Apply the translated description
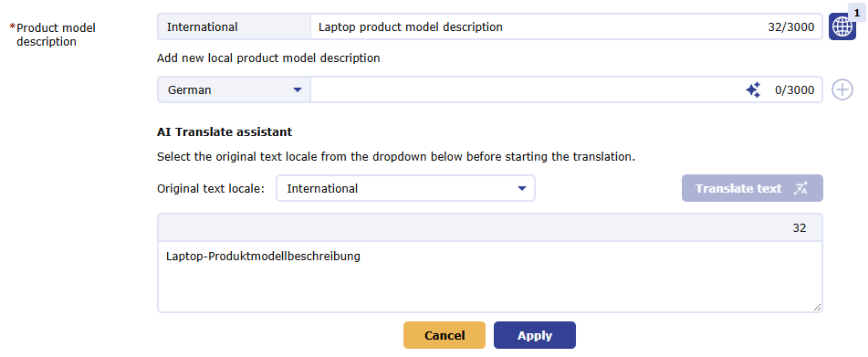The width and height of the screenshot is (868, 357). tap(535, 335)
